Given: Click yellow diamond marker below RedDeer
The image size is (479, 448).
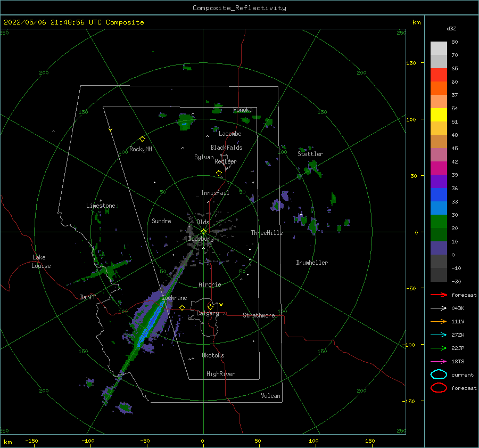Looking at the screenshot, I should click(x=219, y=173).
